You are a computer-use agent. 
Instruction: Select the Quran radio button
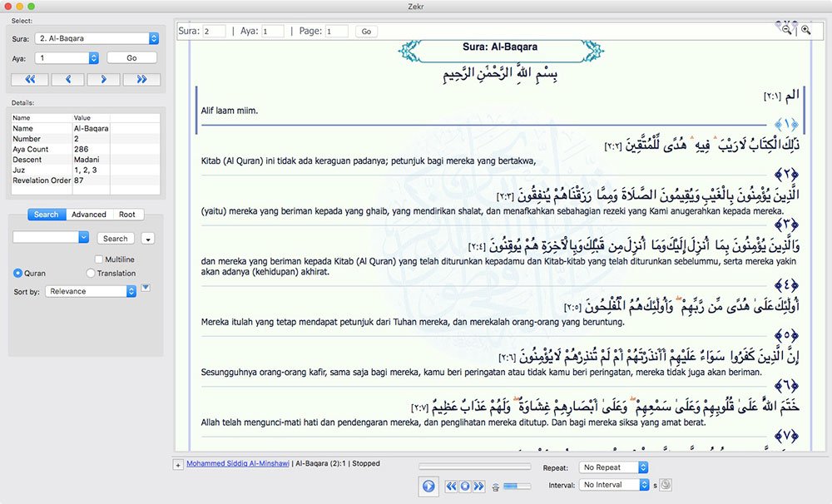(17, 274)
